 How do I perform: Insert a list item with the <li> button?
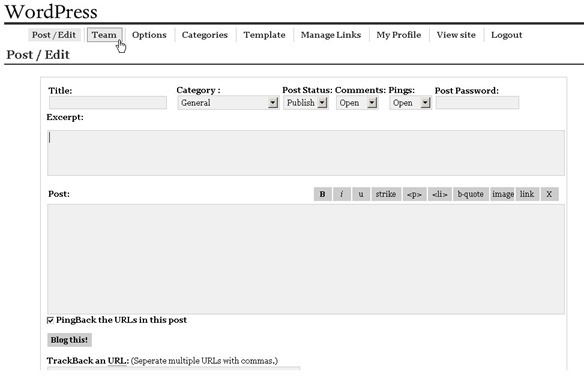pos(440,194)
